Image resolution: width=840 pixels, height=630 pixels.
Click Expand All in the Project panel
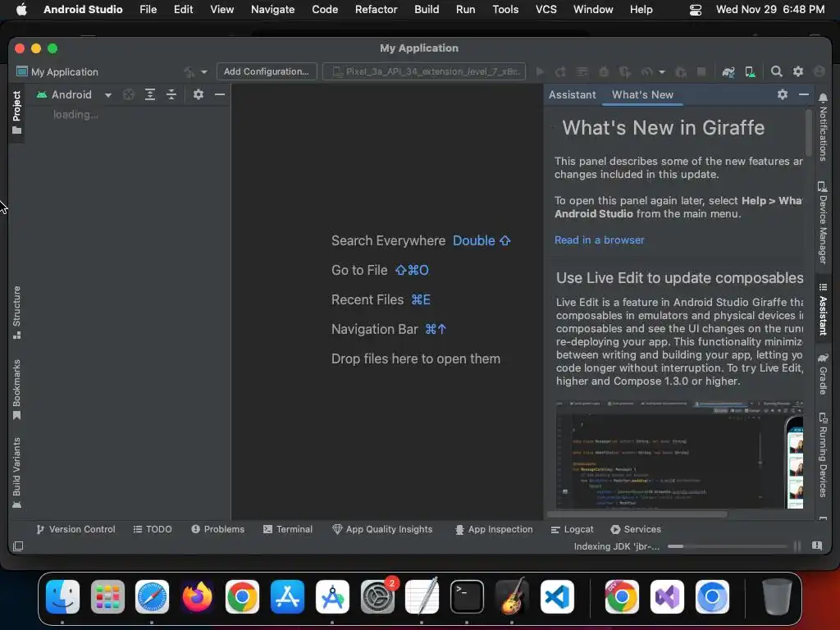150,95
